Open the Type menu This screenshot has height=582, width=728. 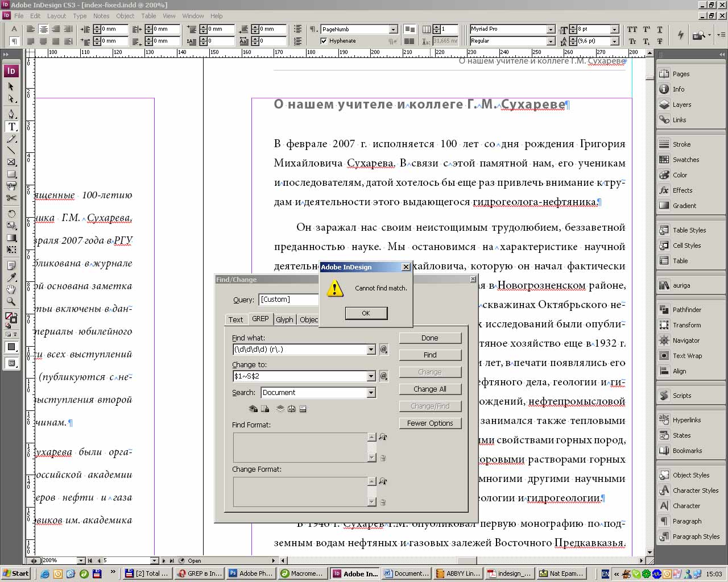[80, 16]
